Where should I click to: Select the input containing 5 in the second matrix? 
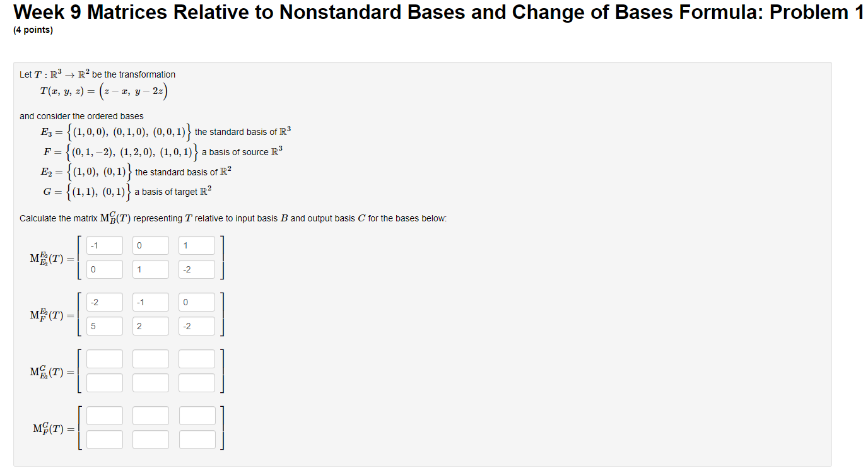click(x=104, y=325)
